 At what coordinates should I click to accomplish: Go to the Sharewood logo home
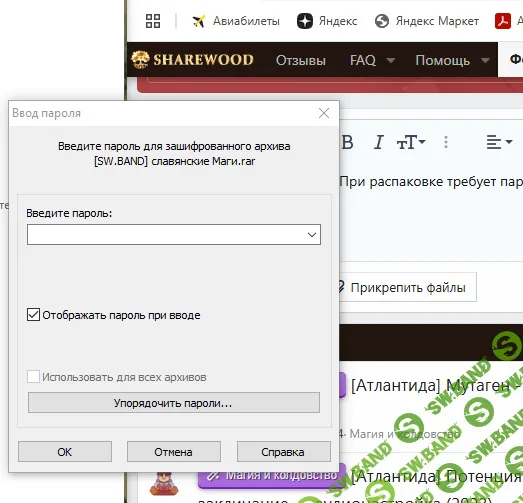192,60
